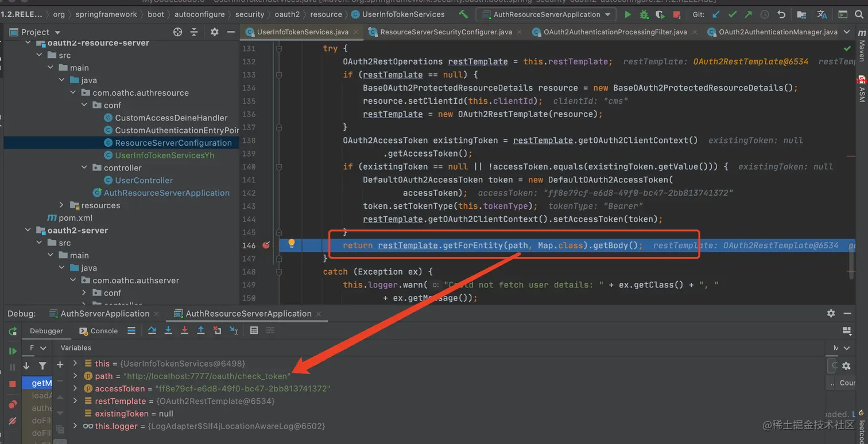Expand conf folder under com.oathc.authserver

click(x=84, y=293)
